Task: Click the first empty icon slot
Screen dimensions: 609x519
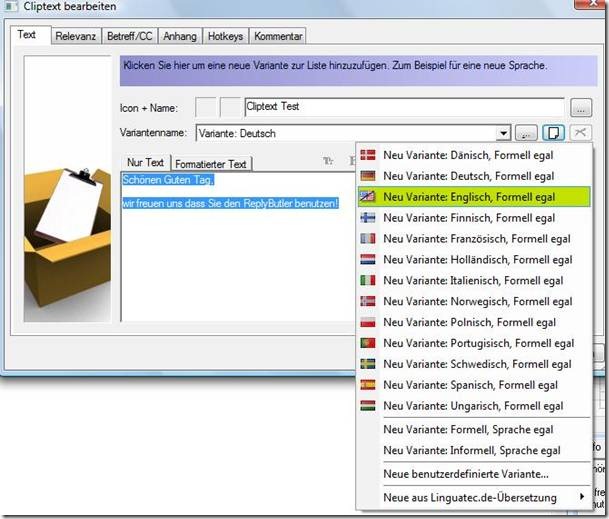Action: 205,107
